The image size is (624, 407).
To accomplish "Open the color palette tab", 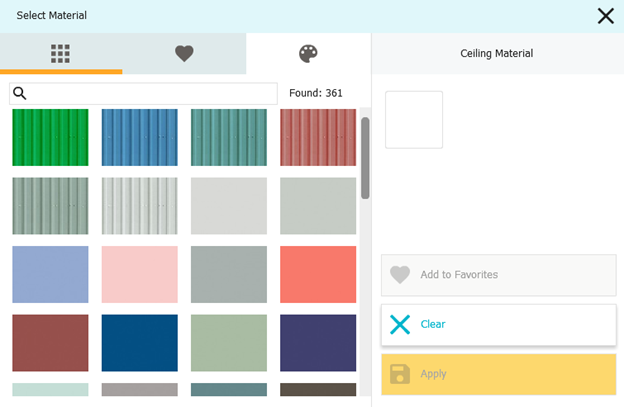I will 308,53.
